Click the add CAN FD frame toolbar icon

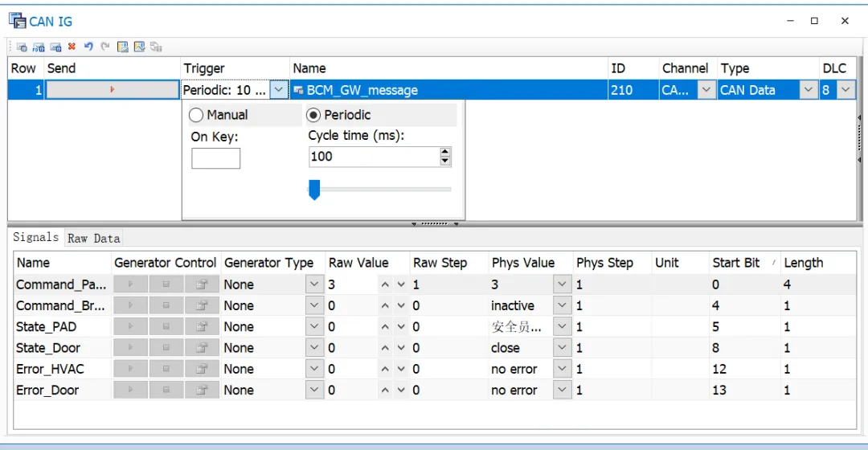click(39, 47)
